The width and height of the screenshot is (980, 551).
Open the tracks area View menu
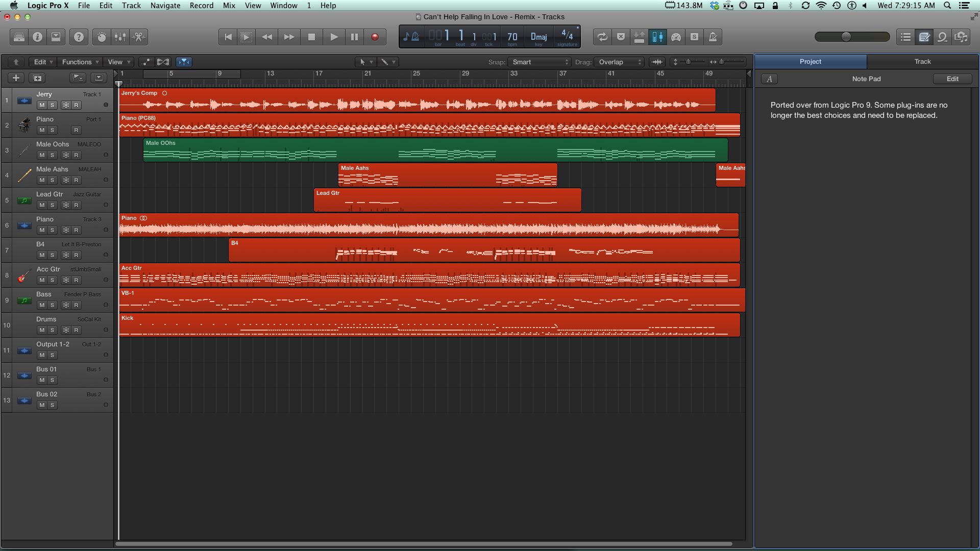click(119, 62)
